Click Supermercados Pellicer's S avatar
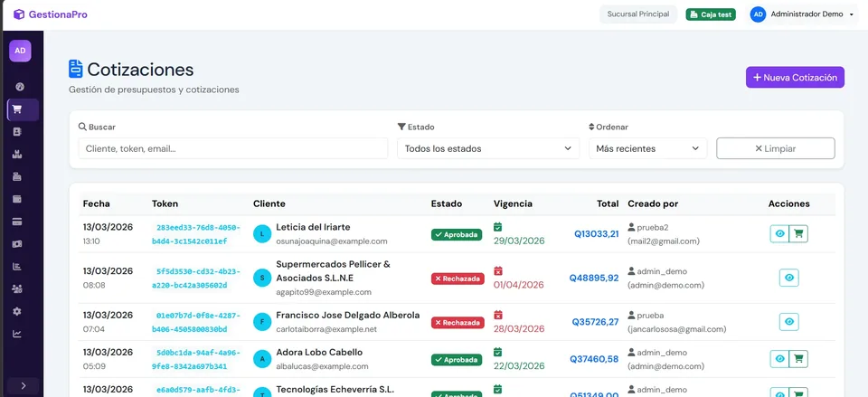This screenshot has width=868, height=397. (x=262, y=278)
